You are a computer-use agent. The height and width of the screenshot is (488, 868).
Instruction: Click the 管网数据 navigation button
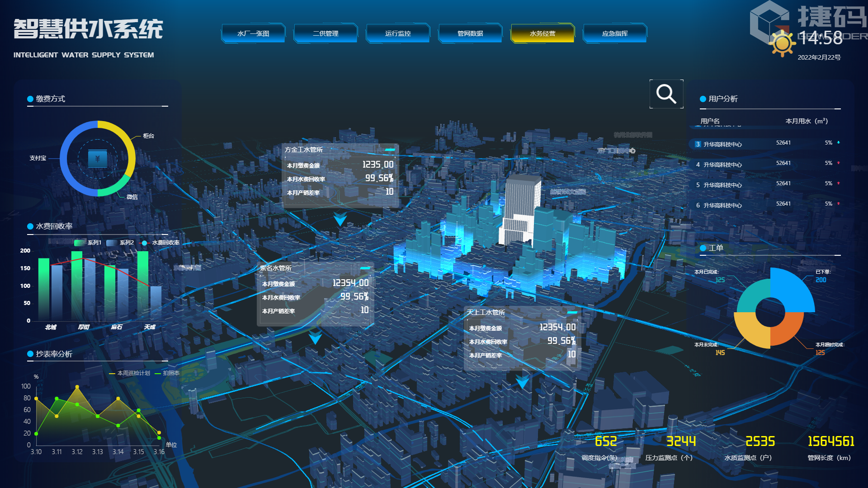click(x=470, y=33)
